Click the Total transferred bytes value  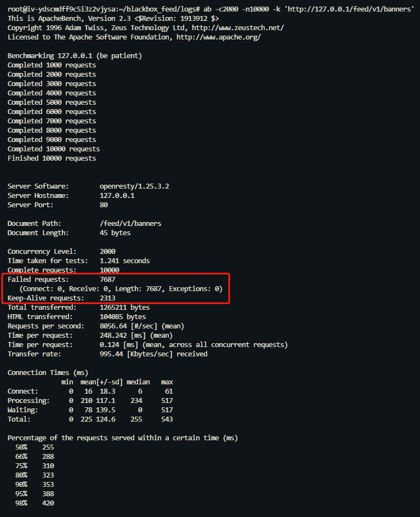pos(124,308)
